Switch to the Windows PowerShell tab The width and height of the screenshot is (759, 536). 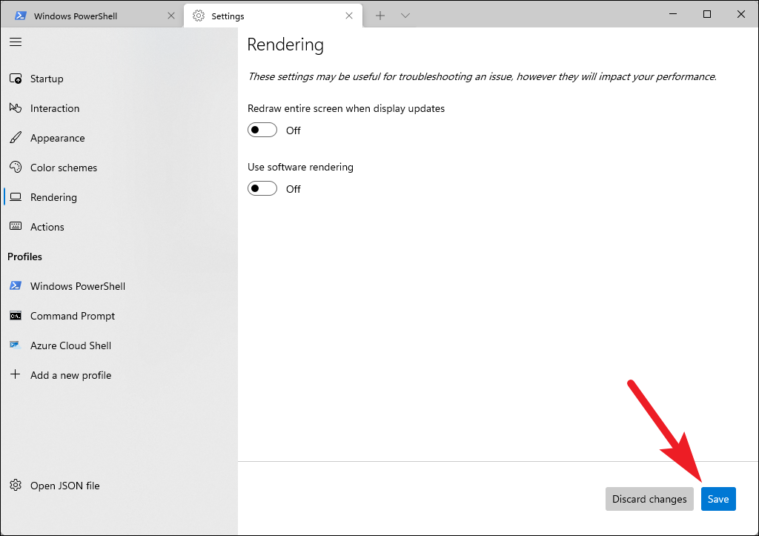tap(92, 16)
